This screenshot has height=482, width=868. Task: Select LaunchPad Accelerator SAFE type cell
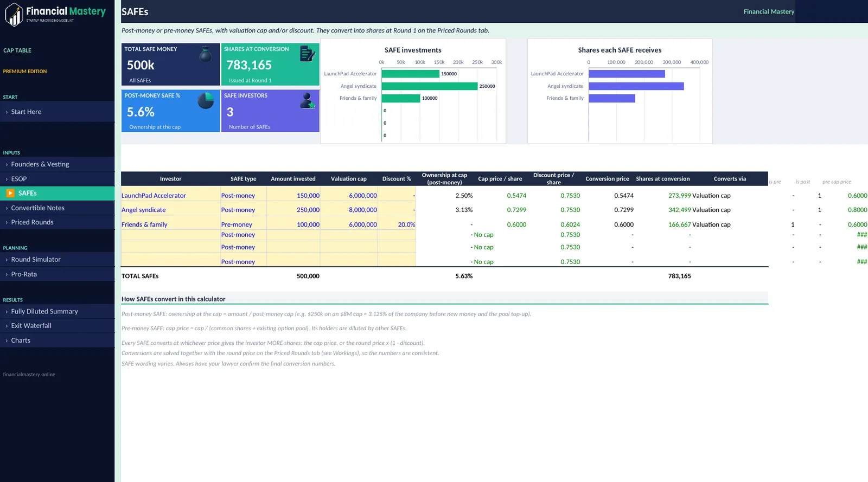coord(243,195)
